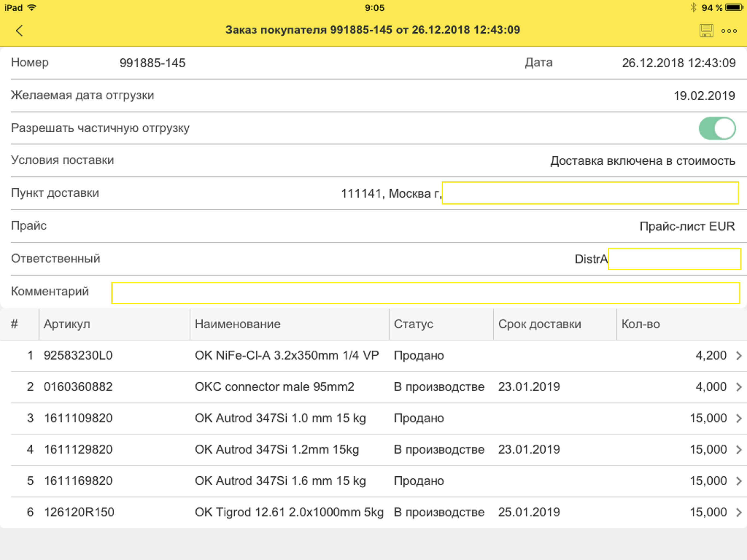
Task: Select item OKC connector male 95mm2
Action: coord(275,387)
